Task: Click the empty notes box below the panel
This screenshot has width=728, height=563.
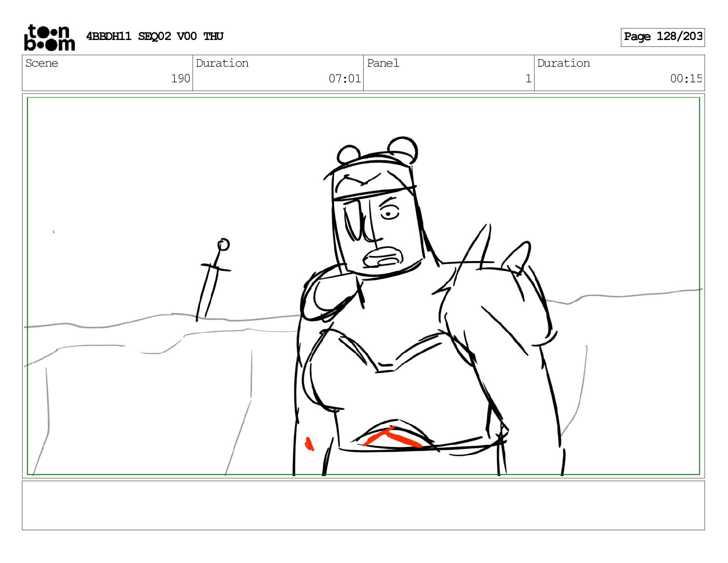Action: (364, 506)
